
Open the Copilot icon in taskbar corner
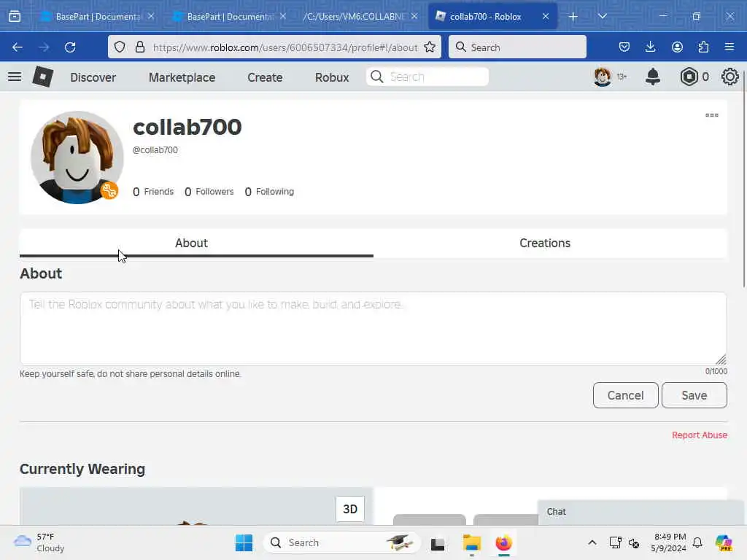point(724,542)
